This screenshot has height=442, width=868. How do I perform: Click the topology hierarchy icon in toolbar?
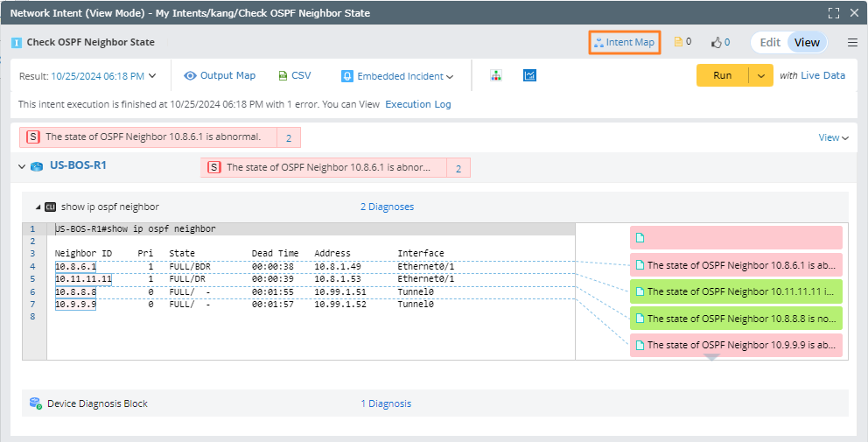tap(496, 76)
